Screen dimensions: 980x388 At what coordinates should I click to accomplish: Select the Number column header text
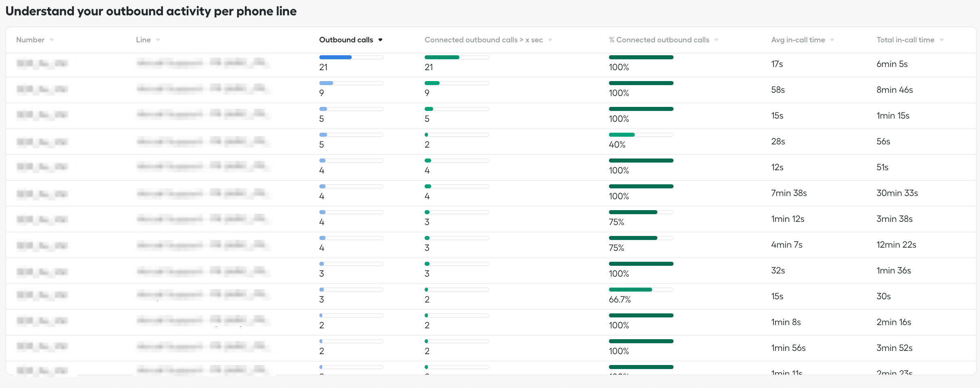(30, 40)
